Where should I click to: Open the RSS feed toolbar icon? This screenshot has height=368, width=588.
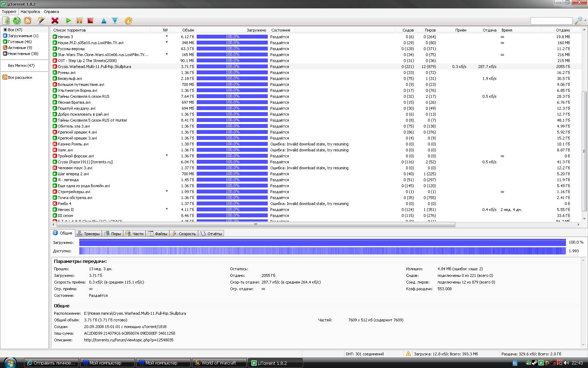point(28,21)
